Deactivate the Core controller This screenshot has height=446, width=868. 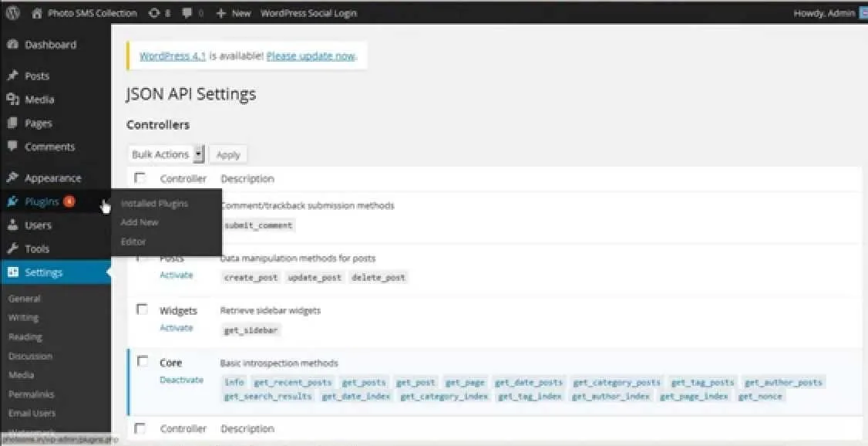click(x=182, y=380)
